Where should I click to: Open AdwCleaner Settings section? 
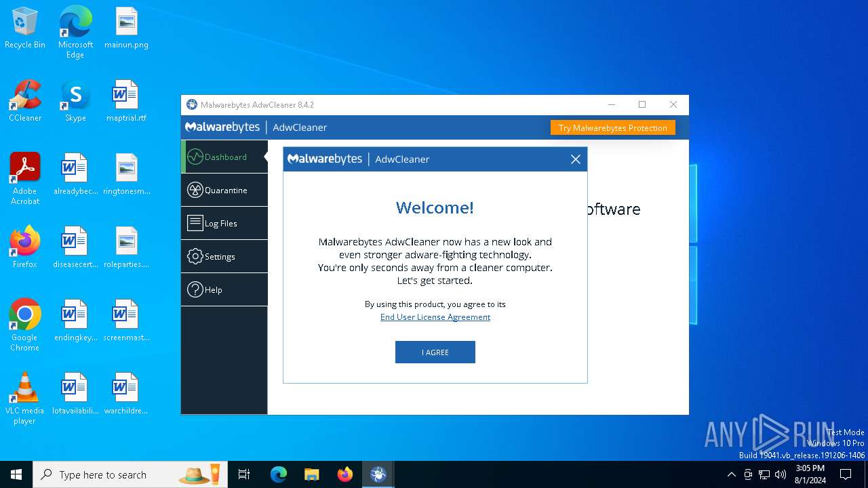(x=224, y=256)
